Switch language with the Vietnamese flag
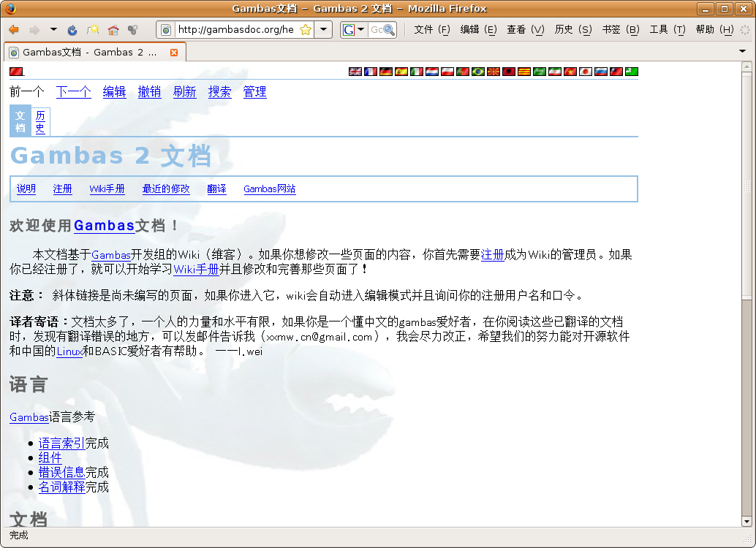756x548 pixels. click(570, 72)
